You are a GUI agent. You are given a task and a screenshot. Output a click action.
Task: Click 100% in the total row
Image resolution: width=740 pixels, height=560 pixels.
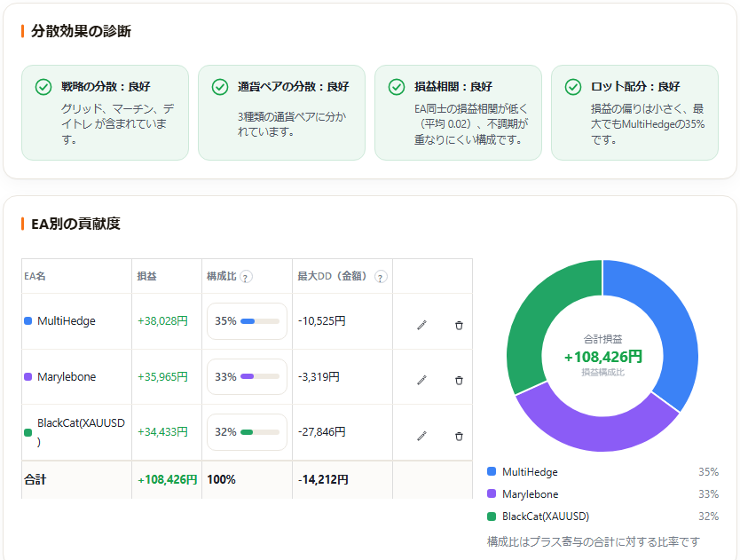[221, 480]
